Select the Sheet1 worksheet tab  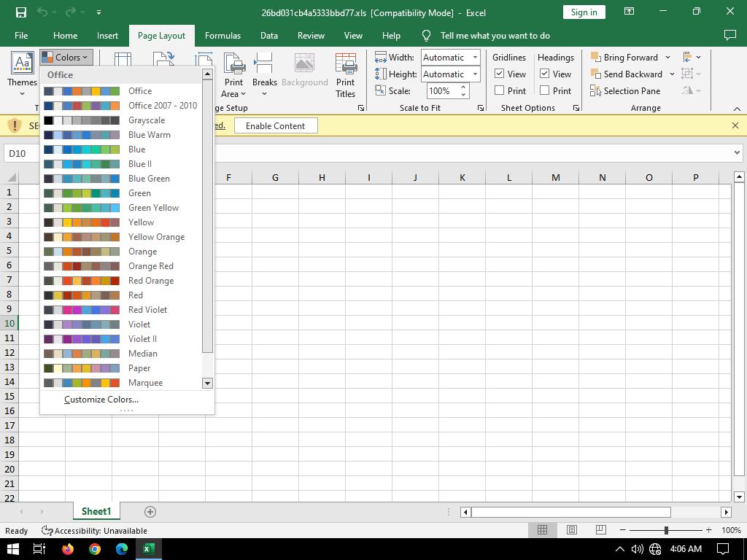[x=96, y=512]
